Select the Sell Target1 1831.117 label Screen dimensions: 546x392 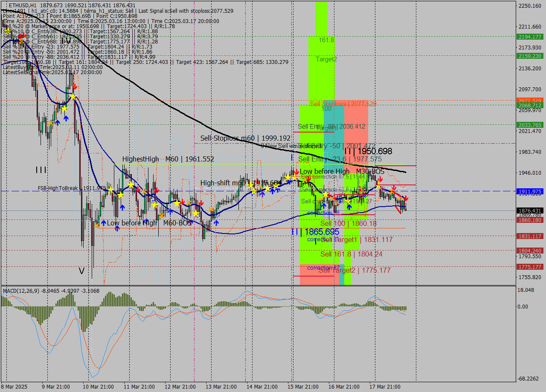click(x=357, y=240)
